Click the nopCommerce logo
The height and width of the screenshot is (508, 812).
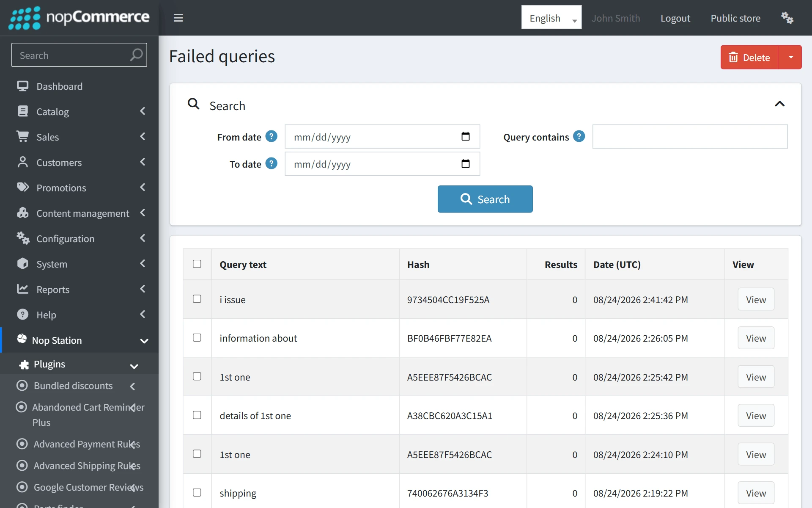coord(79,18)
